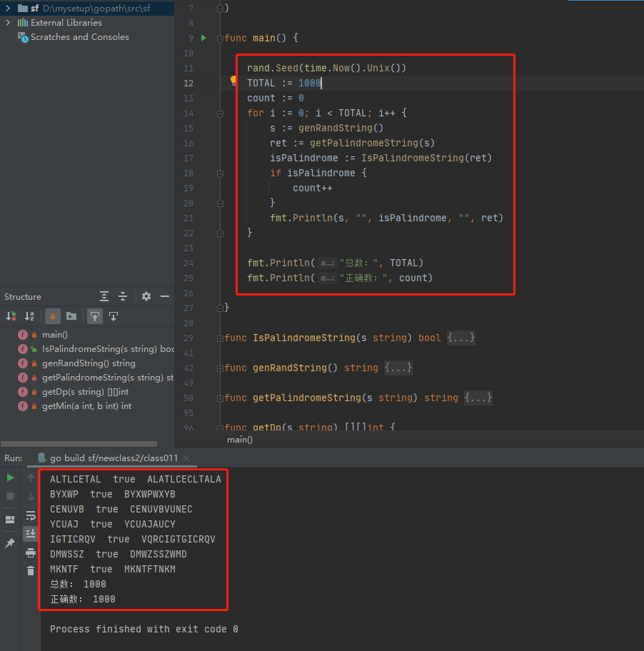
Task: Hide the Structure panel with minus icon
Action: pos(165,296)
